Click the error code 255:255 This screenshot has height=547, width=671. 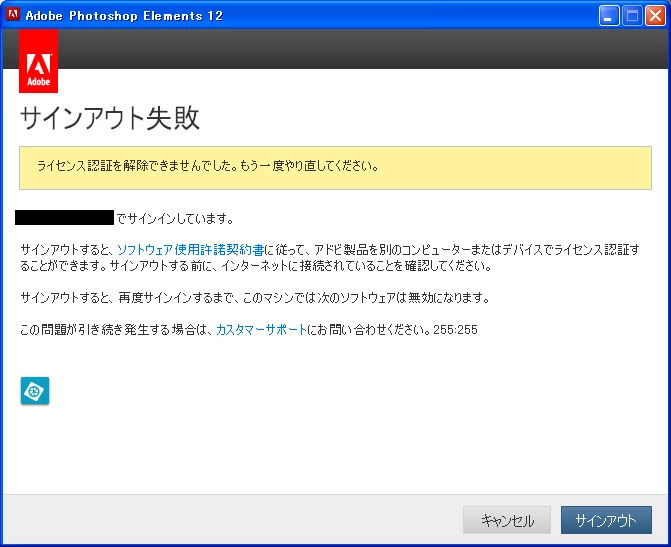click(455, 330)
